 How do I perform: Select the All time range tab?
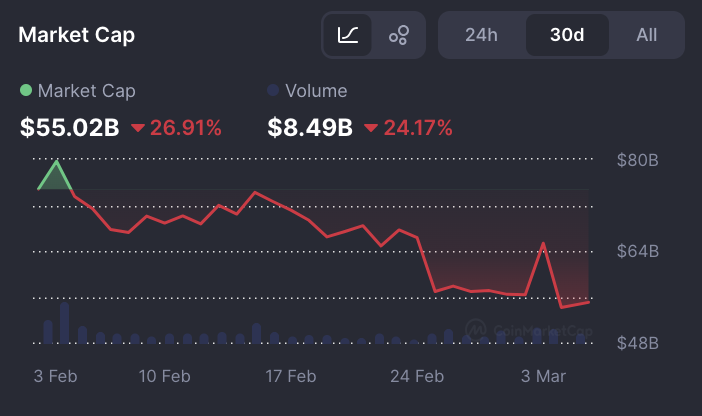(x=646, y=35)
